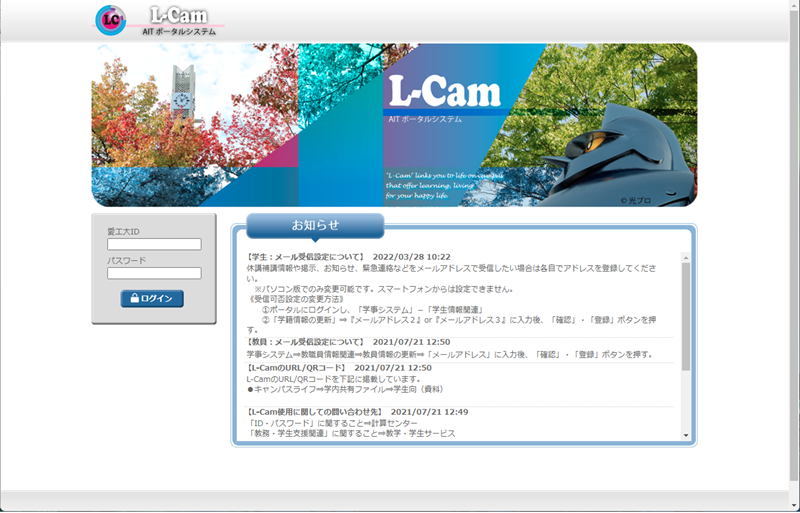
Task: Click the round LC logo icon in header
Action: click(110, 20)
